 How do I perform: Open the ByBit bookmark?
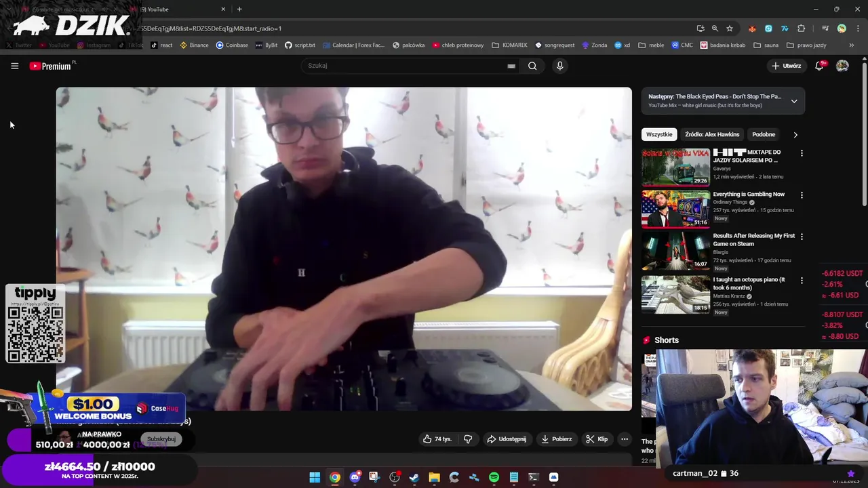[x=266, y=45]
